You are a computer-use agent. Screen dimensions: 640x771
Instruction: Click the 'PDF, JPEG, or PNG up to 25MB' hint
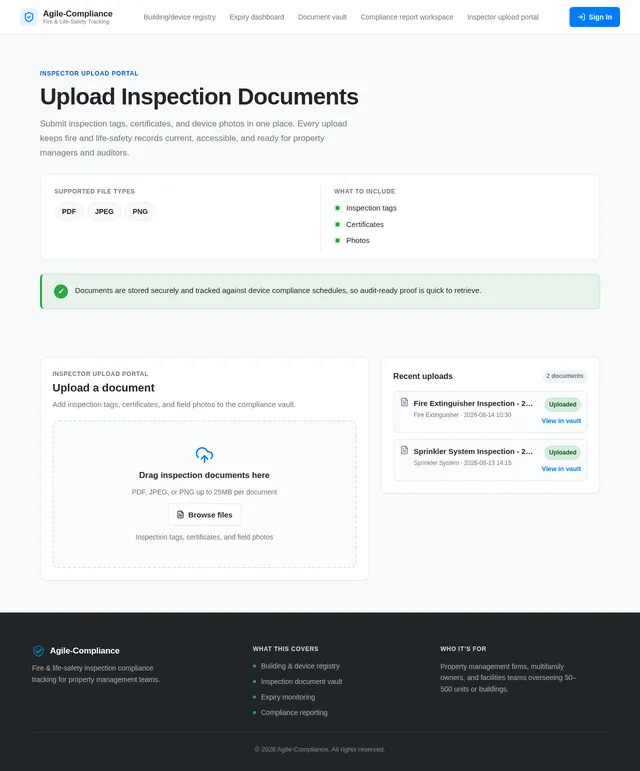[204, 492]
